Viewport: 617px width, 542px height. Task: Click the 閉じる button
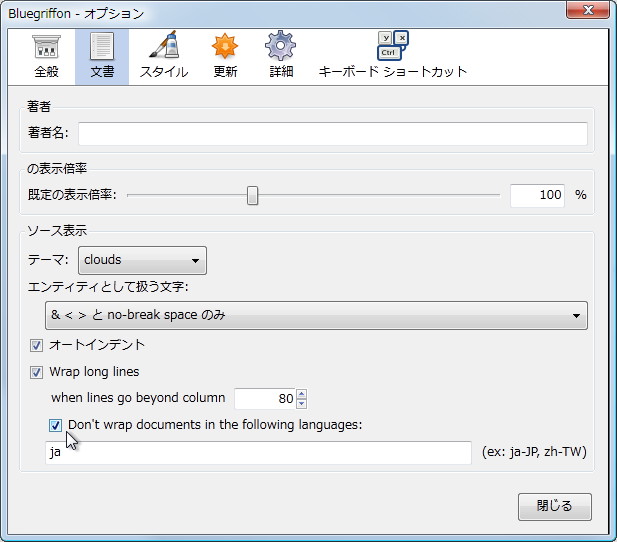pyautogui.click(x=554, y=507)
